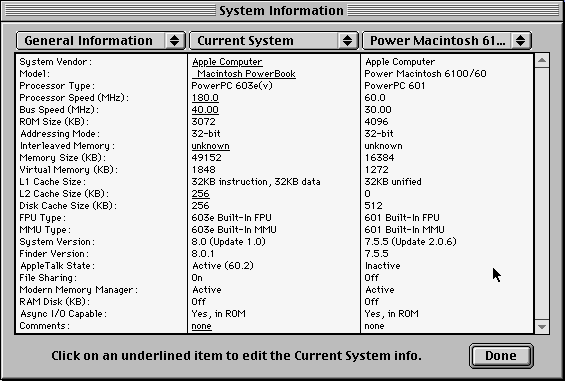
Task: Click the scrollbar down arrow
Action: 542,327
